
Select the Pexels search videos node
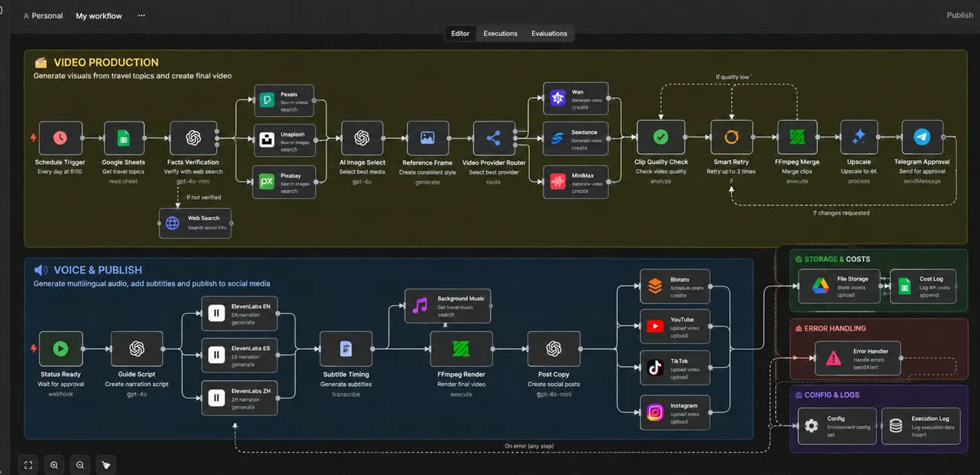284,101
